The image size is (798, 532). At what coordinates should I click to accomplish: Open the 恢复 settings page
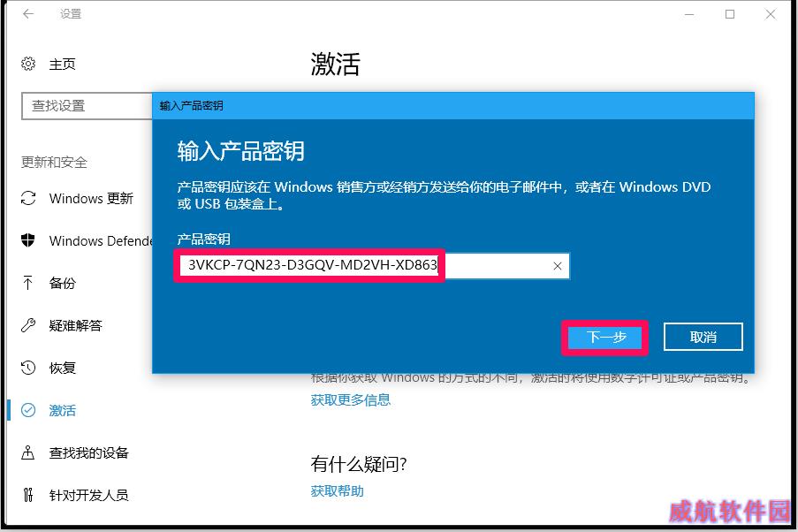tap(62, 368)
